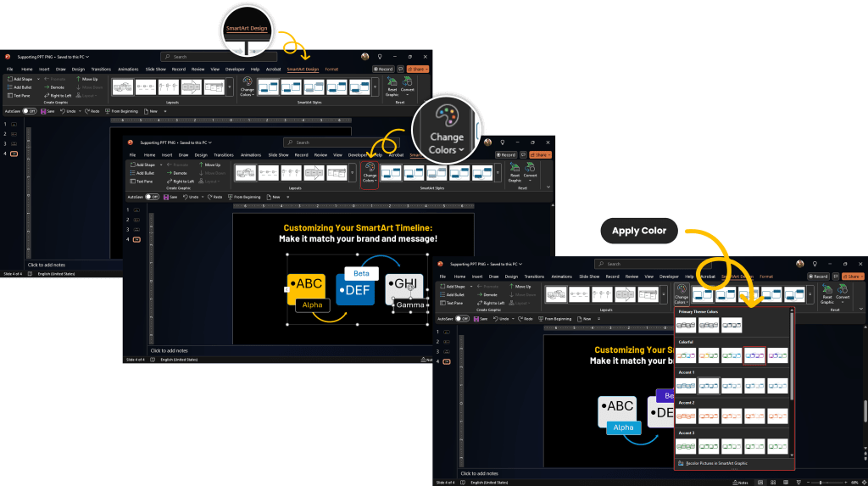This screenshot has height=486, width=868.
Task: Click Text Pane in the backmost window ribbon
Action: click(x=20, y=95)
